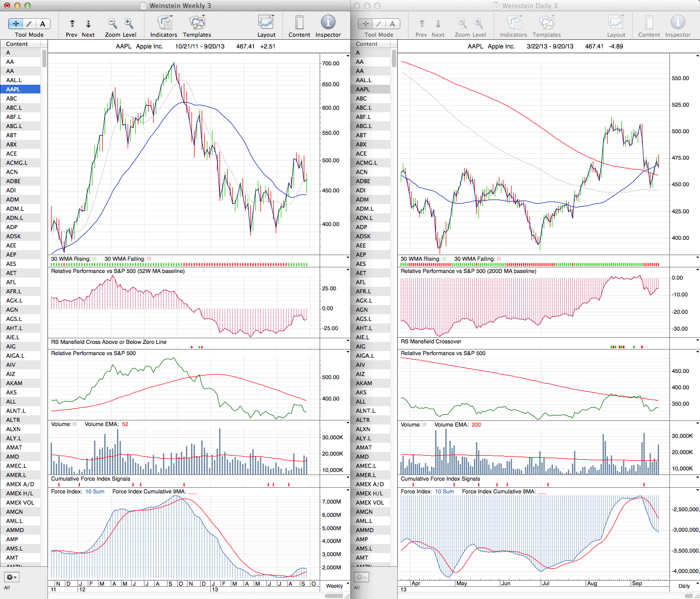Choose the text 'A' tool in Weekly window

(x=42, y=23)
